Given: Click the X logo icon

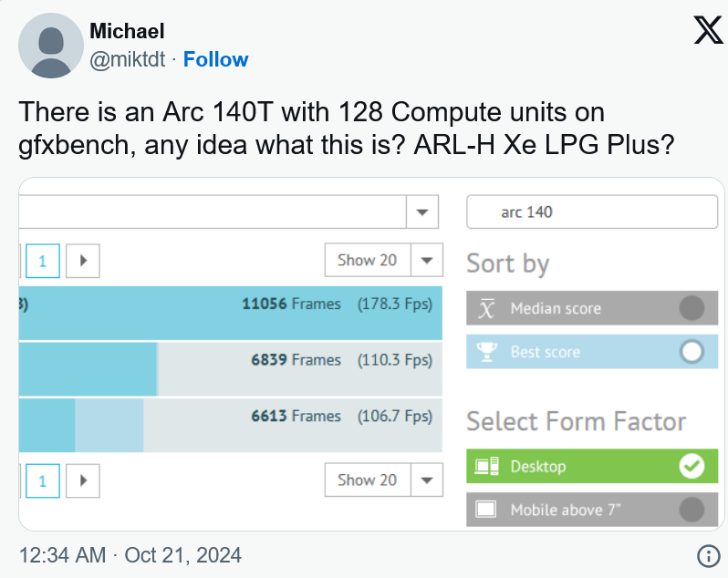Looking at the screenshot, I should coord(709,30).
